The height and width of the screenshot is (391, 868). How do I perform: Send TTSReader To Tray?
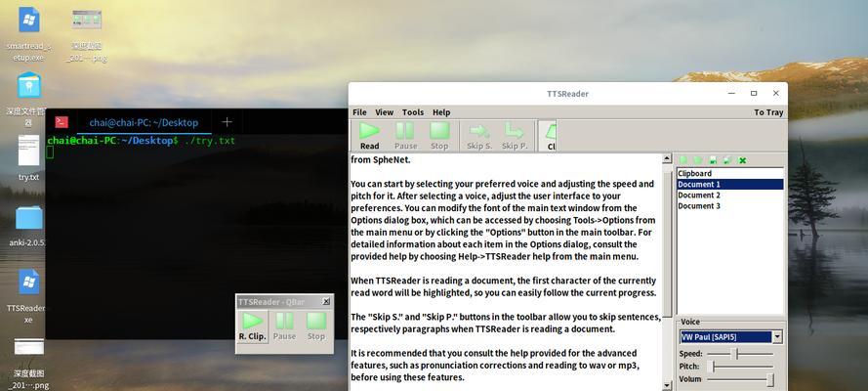pyautogui.click(x=768, y=112)
